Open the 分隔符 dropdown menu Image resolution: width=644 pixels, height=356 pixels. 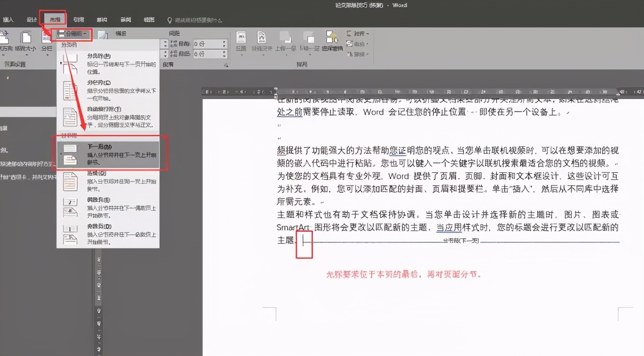(x=72, y=34)
